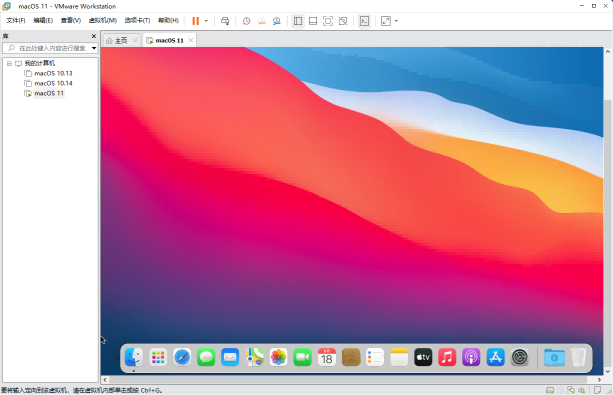Open the 文件(F) menu

pyautogui.click(x=16, y=20)
